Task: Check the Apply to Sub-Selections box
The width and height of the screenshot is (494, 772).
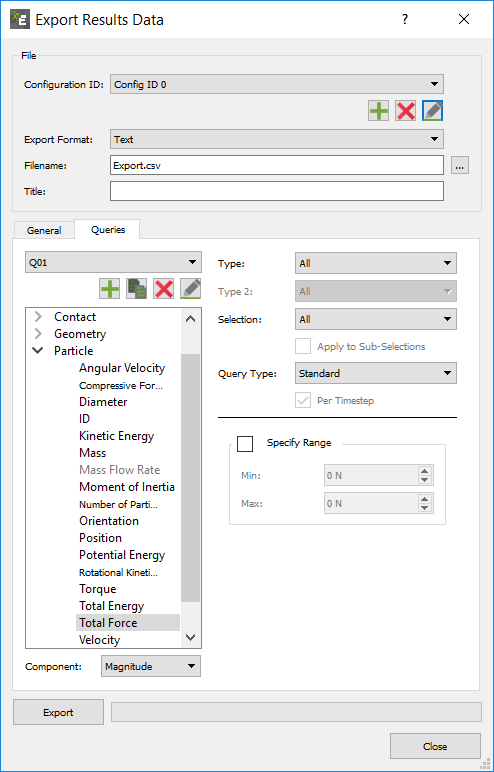Action: point(303,346)
